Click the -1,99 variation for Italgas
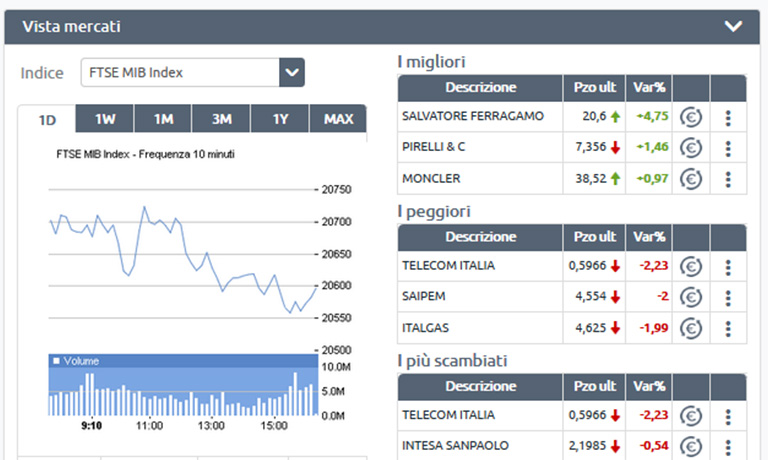Image resolution: width=768 pixels, height=460 pixels. (x=654, y=328)
